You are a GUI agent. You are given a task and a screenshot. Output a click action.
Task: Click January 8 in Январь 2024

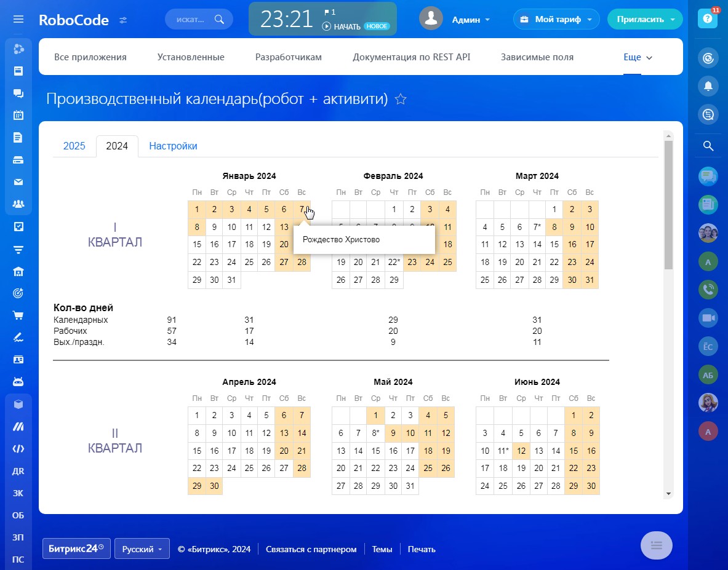pos(197,227)
